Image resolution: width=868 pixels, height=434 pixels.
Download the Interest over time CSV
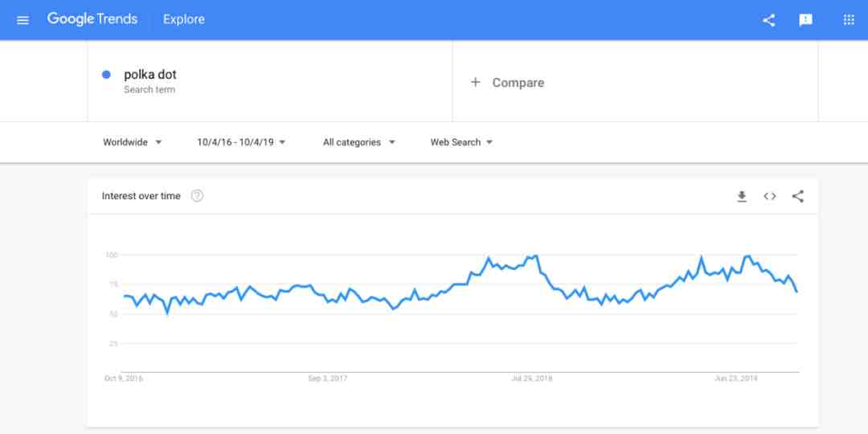(x=742, y=196)
